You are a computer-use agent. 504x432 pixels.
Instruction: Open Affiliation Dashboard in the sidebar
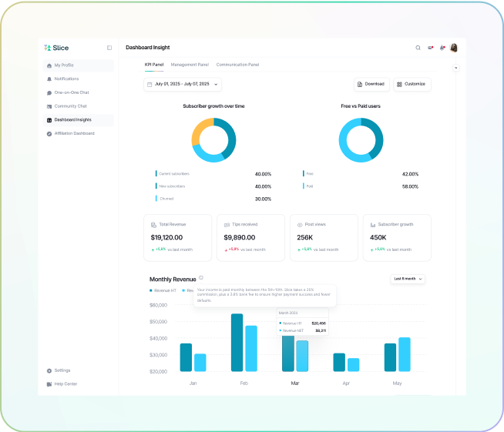74,133
